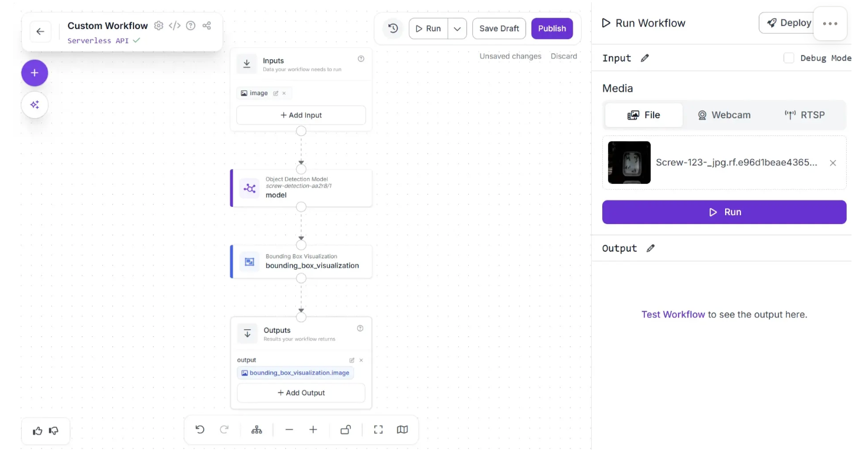Remove the uploaded Screw image file
The height and width of the screenshot is (461, 868).
(833, 163)
